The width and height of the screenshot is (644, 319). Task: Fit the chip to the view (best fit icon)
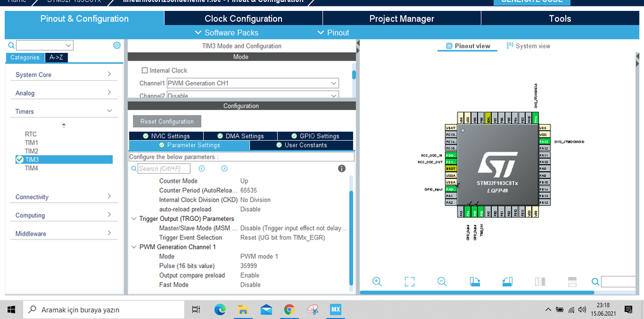click(410, 282)
